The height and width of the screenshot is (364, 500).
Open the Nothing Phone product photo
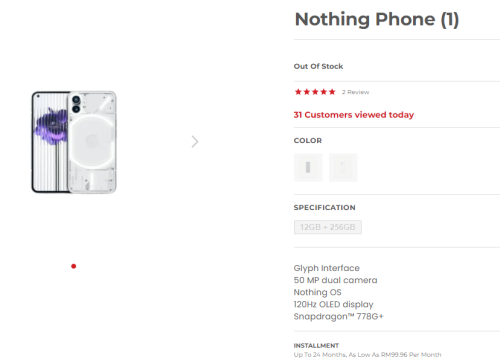(74, 142)
